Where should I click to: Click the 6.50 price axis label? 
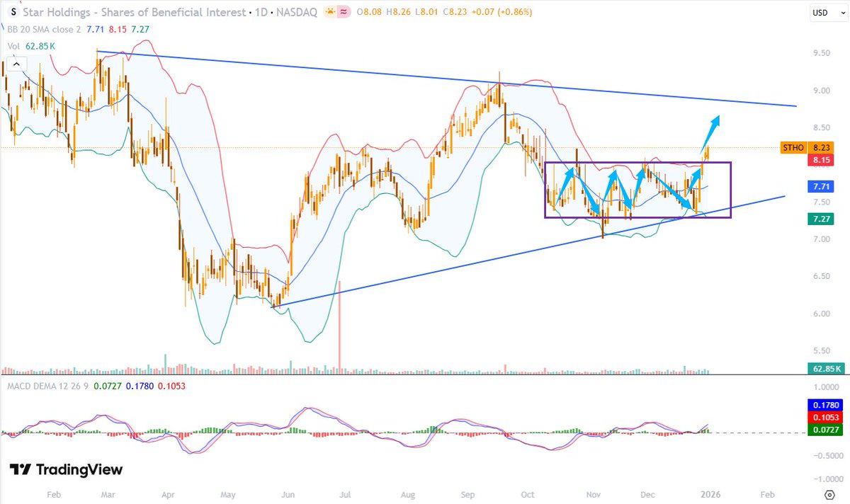point(821,276)
